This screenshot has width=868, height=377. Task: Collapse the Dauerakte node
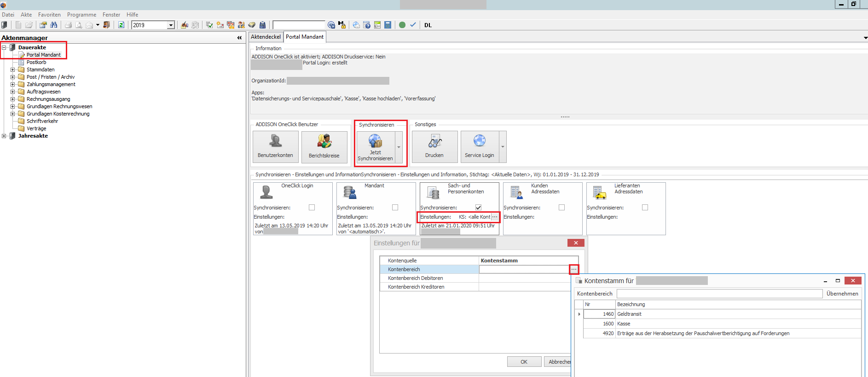point(4,47)
